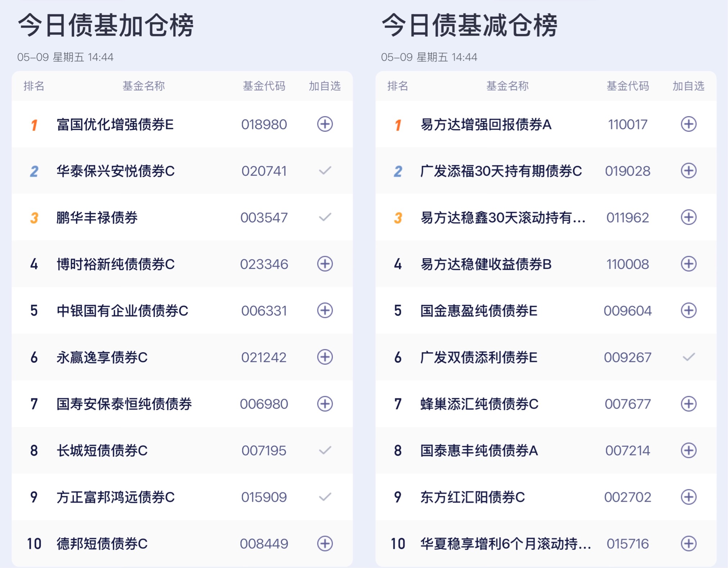Click fund code 020741
This screenshot has width=728, height=568.
pos(264,171)
